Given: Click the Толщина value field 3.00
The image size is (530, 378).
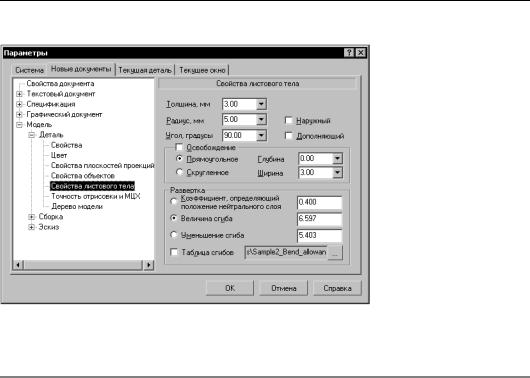Looking at the screenshot, I should click(239, 104).
